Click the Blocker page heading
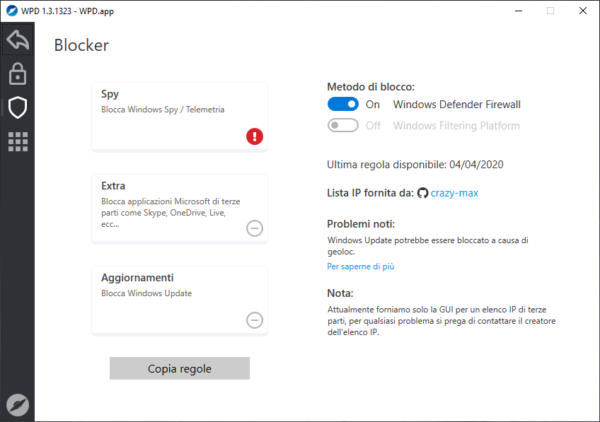 click(81, 45)
